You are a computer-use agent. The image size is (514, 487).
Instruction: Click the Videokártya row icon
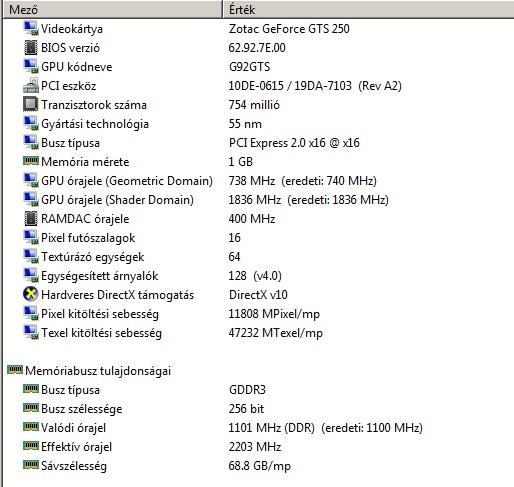31,28
